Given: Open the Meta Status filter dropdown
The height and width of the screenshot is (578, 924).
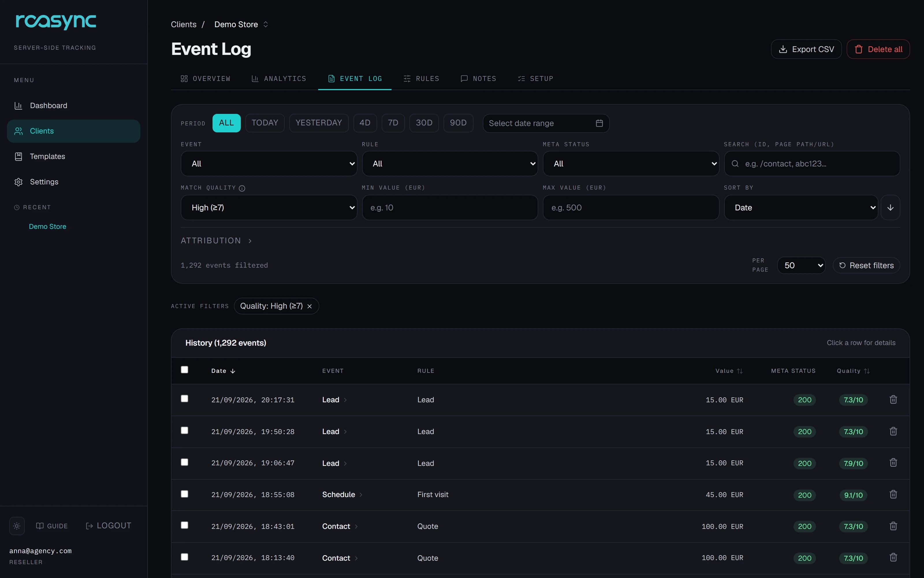Looking at the screenshot, I should click(x=631, y=164).
